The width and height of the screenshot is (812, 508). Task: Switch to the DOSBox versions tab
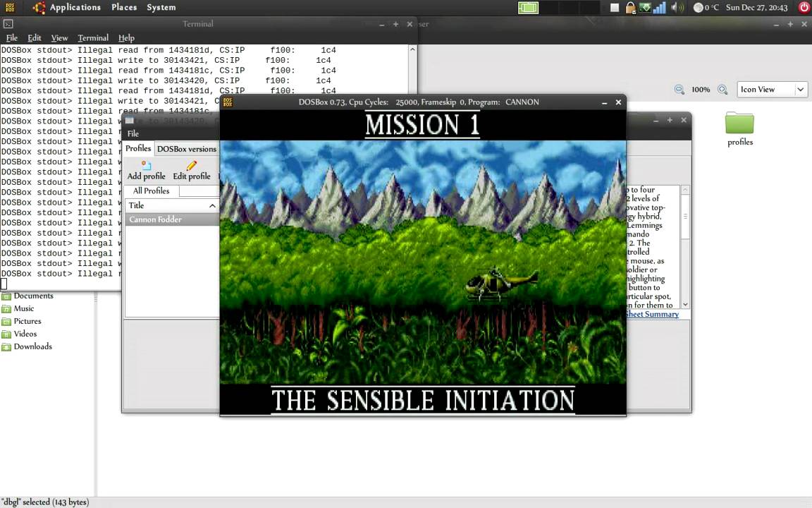[186, 149]
